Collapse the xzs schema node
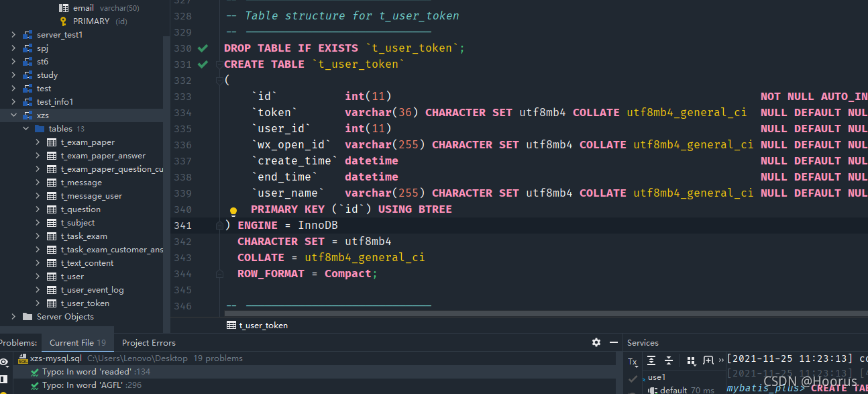The width and height of the screenshot is (868, 394). coord(13,115)
